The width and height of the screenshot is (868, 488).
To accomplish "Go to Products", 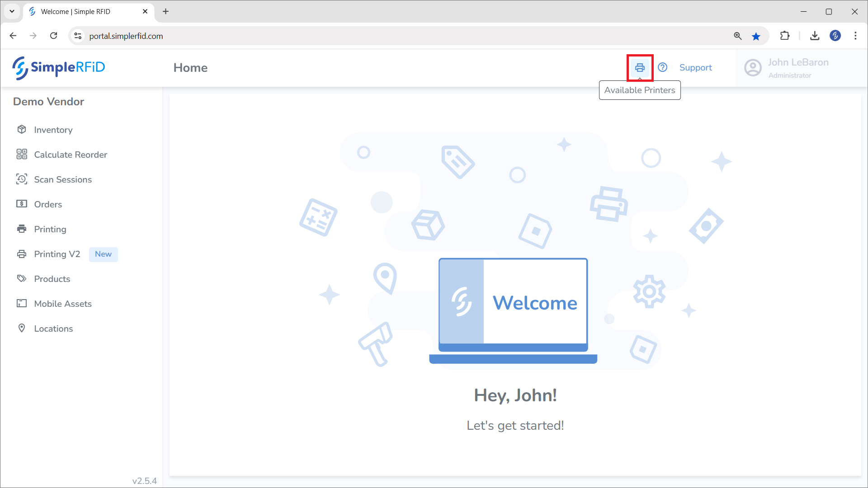I will pos(52,279).
